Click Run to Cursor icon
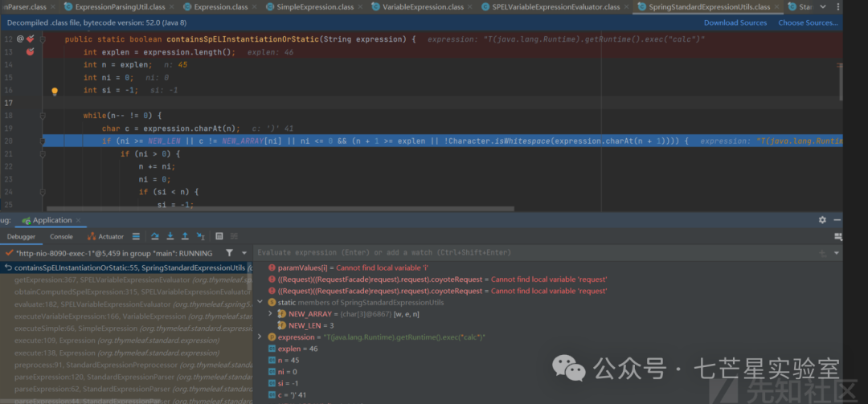 tap(201, 236)
